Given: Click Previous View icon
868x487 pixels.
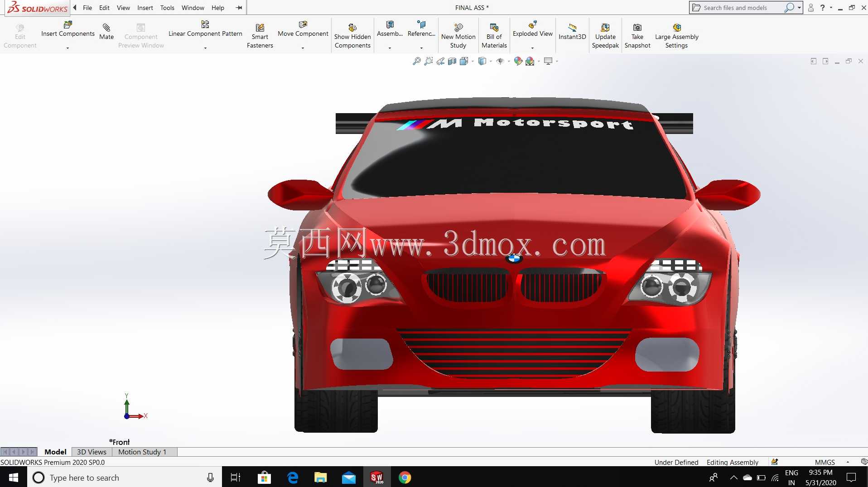Looking at the screenshot, I should (x=440, y=61).
